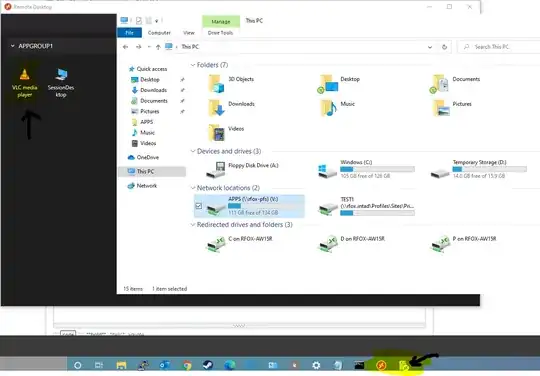Select the Windows (C:) drive

pos(366,169)
